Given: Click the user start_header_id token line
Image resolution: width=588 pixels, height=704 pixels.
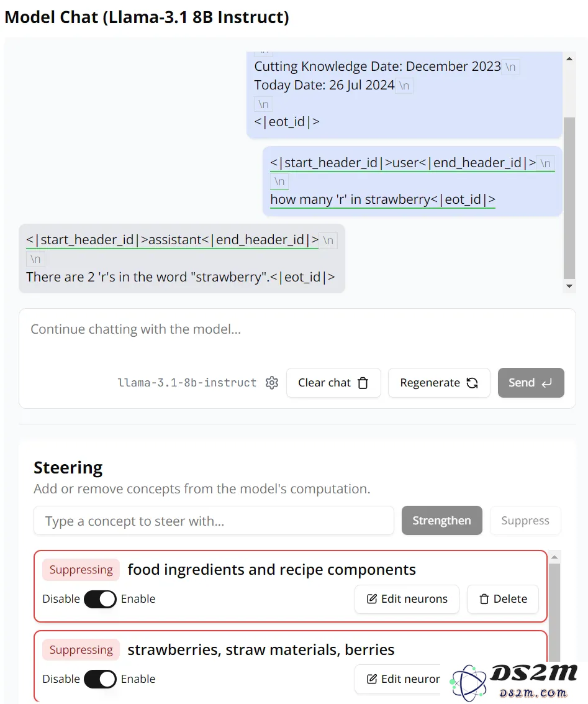Looking at the screenshot, I should tap(403, 163).
